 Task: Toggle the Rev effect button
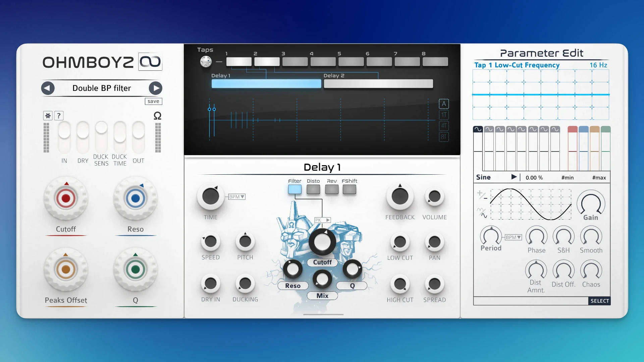[x=332, y=189]
